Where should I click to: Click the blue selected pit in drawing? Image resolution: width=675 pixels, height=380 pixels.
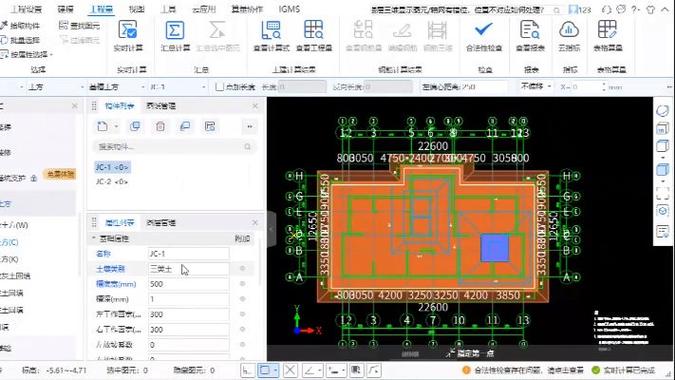[495, 247]
